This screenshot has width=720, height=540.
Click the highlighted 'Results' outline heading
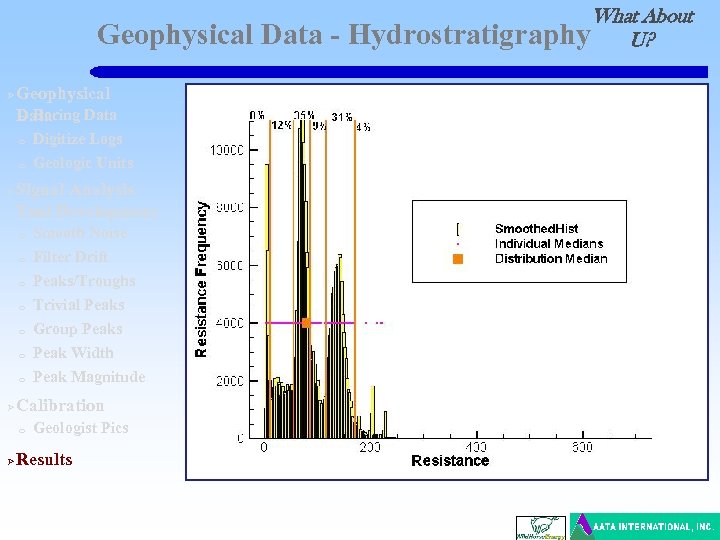pos(44,460)
